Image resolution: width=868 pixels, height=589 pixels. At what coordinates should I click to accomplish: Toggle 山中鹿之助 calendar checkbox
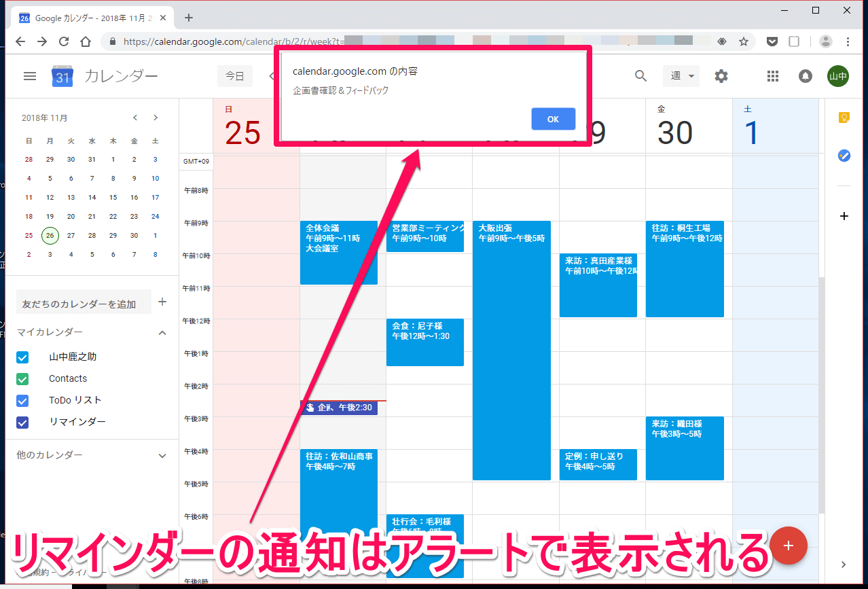tap(22, 357)
